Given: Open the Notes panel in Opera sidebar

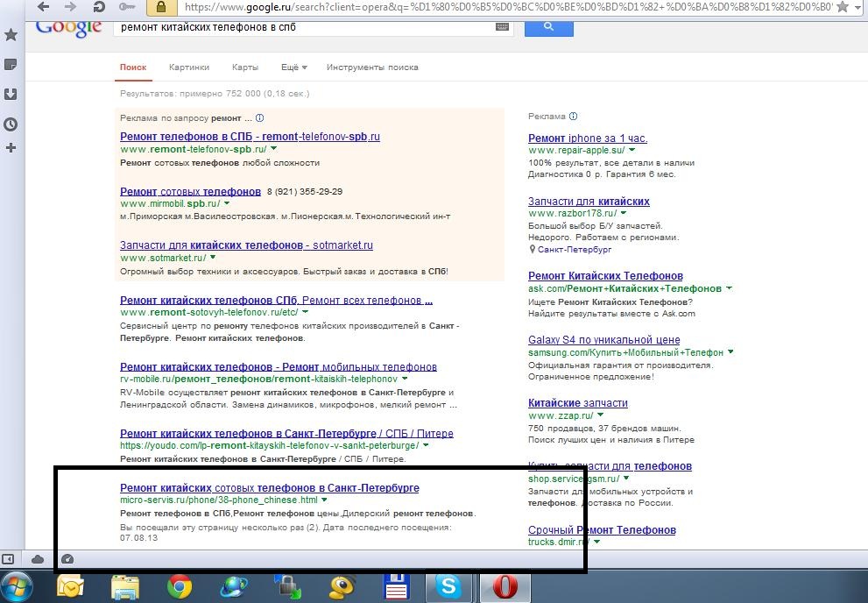Looking at the screenshot, I should click(x=11, y=65).
